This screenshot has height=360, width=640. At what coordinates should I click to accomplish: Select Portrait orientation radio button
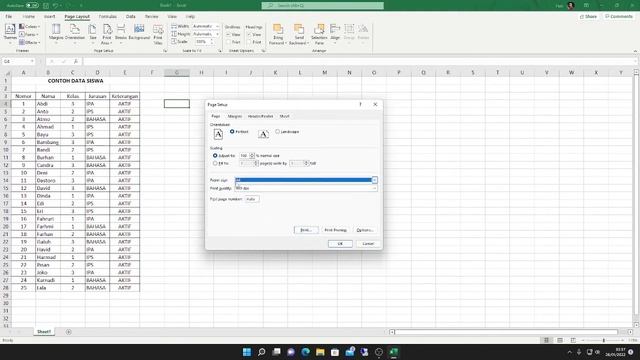click(232, 131)
